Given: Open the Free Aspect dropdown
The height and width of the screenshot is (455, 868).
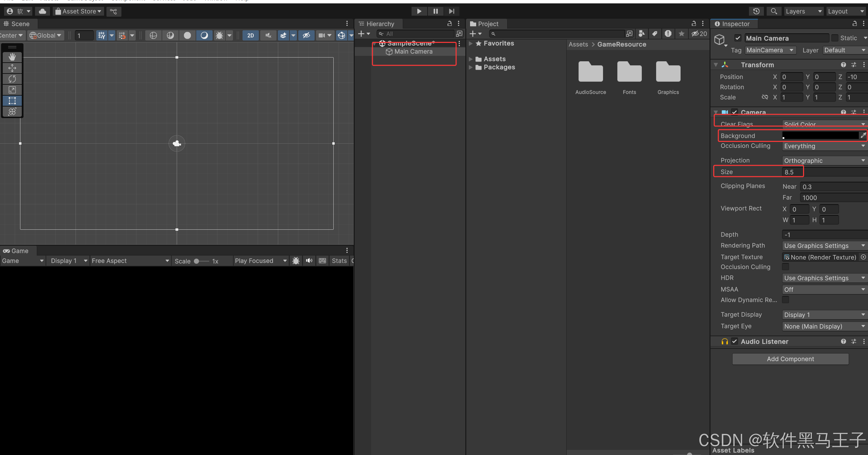Looking at the screenshot, I should (x=130, y=261).
